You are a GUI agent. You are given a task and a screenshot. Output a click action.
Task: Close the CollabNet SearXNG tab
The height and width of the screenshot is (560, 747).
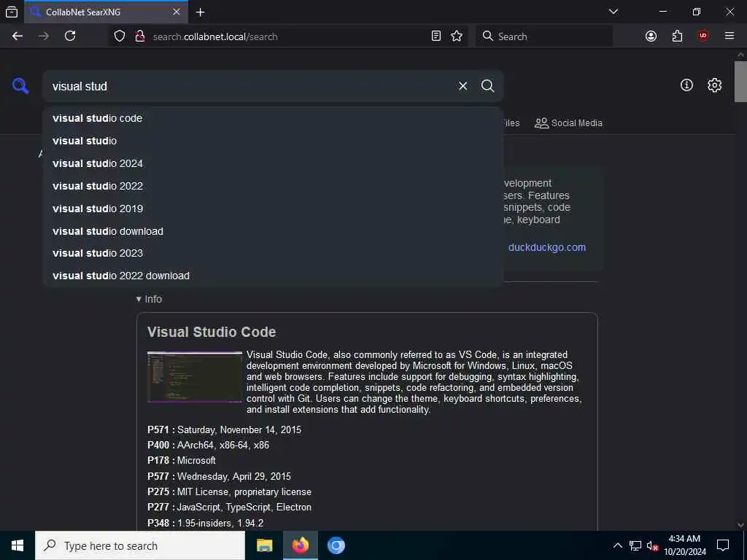[177, 12]
